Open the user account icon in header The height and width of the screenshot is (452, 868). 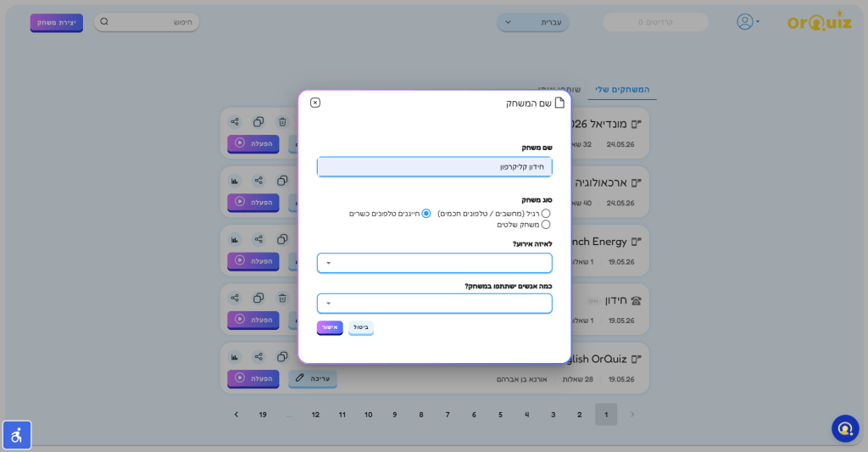click(x=745, y=21)
